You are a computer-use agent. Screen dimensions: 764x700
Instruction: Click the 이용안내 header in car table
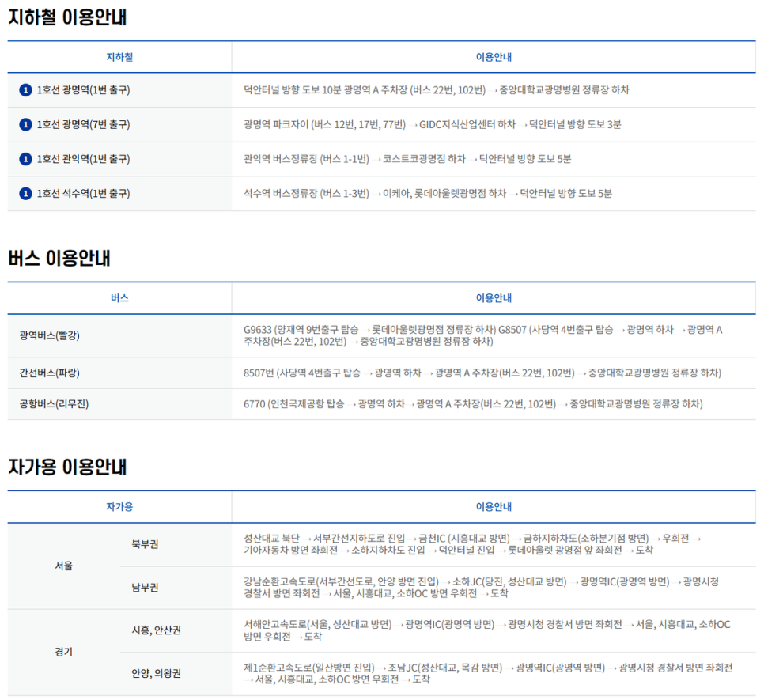click(494, 507)
